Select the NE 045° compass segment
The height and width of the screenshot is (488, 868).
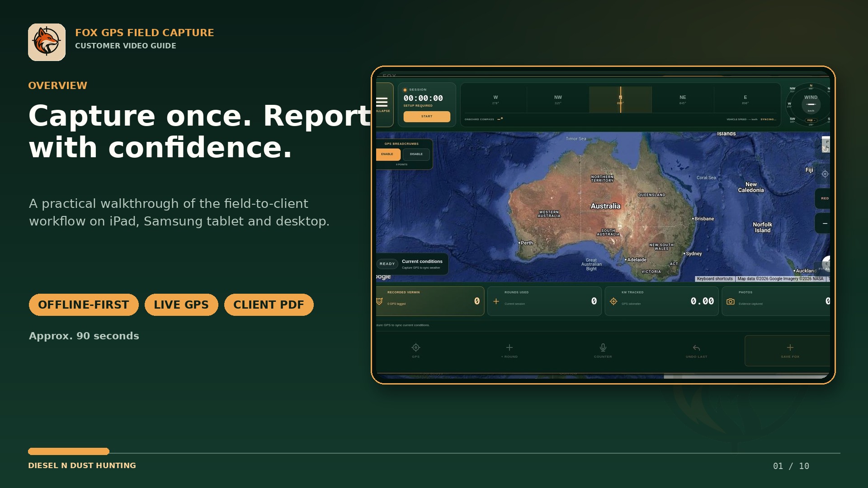click(x=683, y=100)
